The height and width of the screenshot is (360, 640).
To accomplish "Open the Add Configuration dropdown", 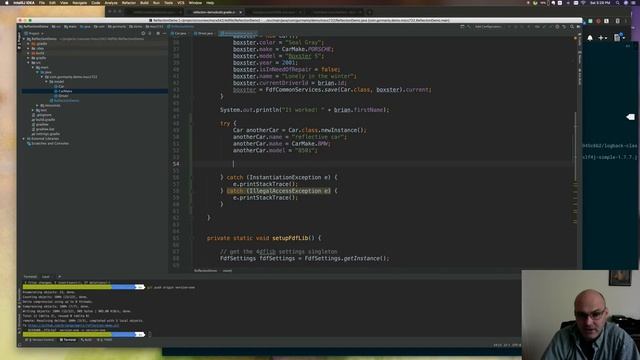I will (488, 27).
